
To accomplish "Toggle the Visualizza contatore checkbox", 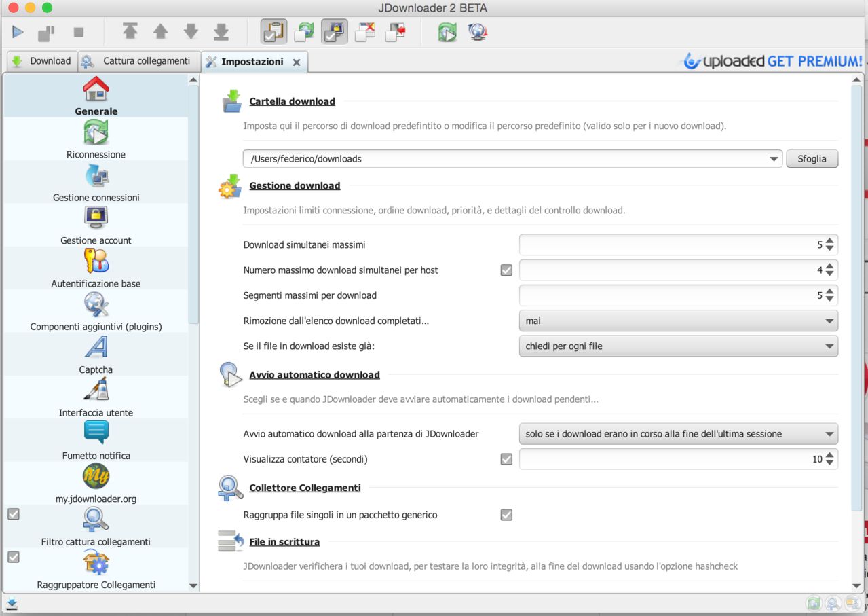I will click(x=506, y=459).
